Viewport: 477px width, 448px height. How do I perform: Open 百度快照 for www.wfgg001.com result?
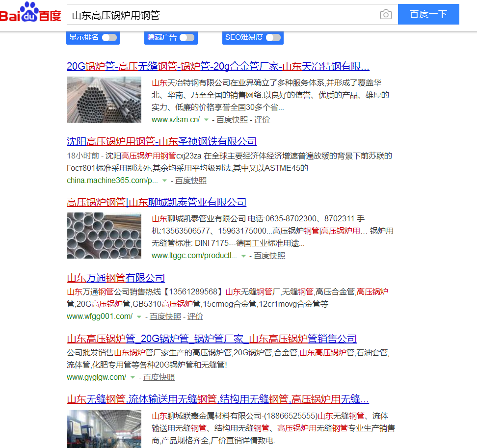tap(165, 316)
